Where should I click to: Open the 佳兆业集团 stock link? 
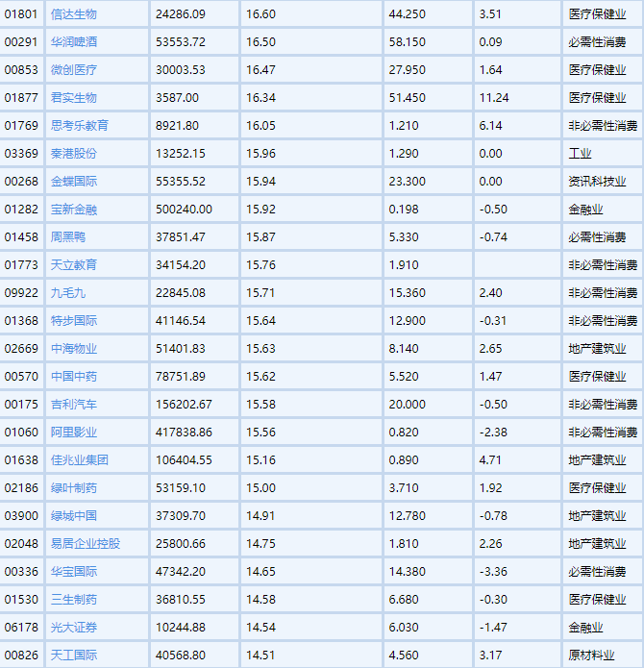80,460
